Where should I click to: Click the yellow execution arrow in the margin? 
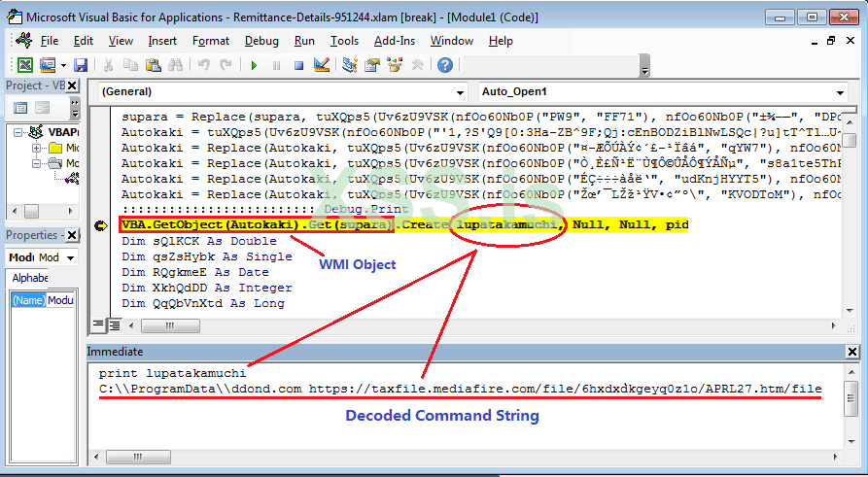click(101, 225)
